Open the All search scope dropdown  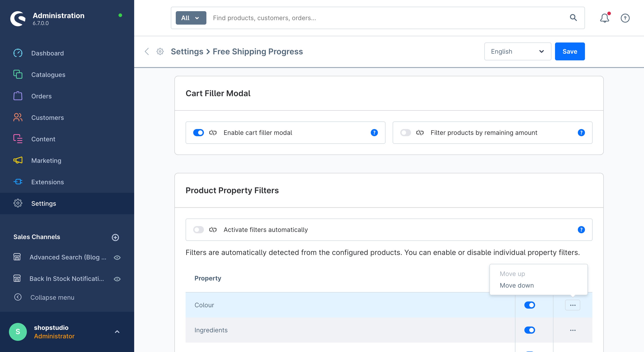click(191, 18)
